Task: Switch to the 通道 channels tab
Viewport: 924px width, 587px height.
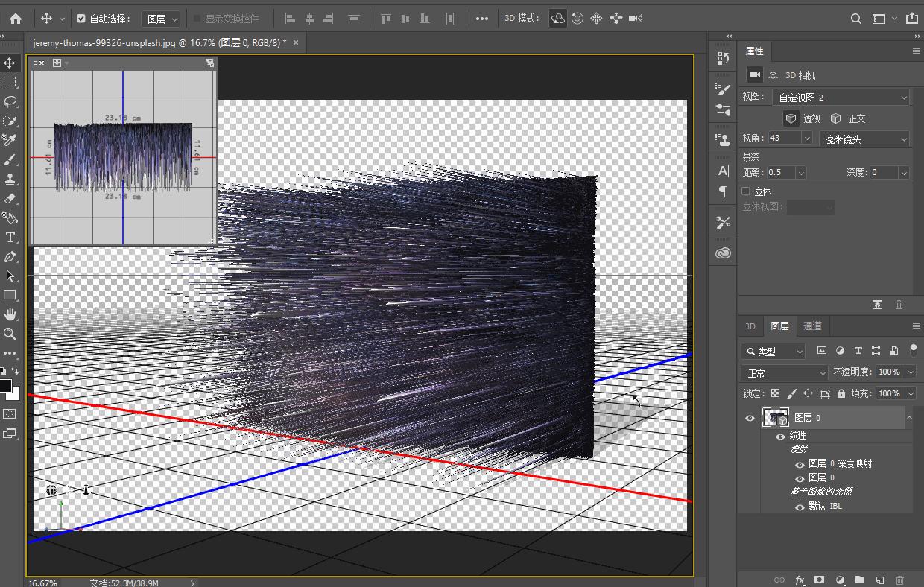Action: click(812, 326)
